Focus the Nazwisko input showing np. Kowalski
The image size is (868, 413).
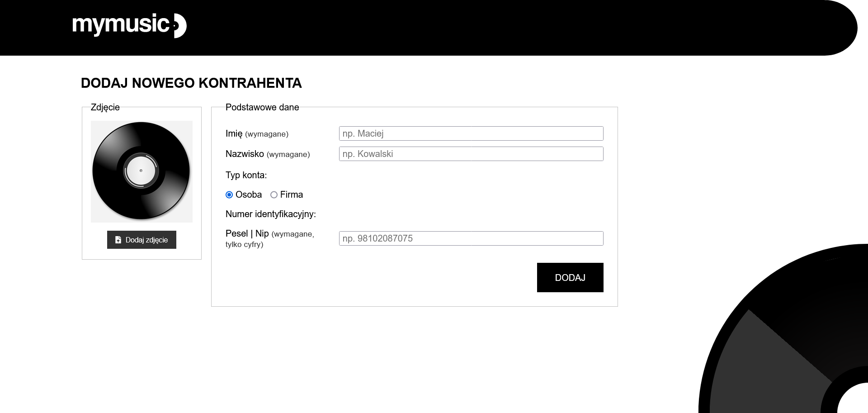(x=471, y=154)
